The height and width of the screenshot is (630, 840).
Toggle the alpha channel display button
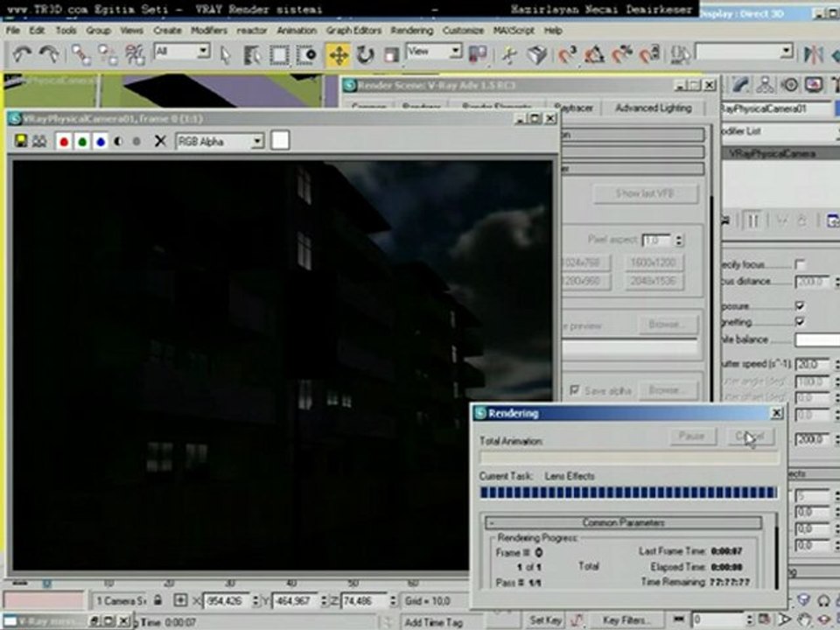pyautogui.click(x=118, y=142)
